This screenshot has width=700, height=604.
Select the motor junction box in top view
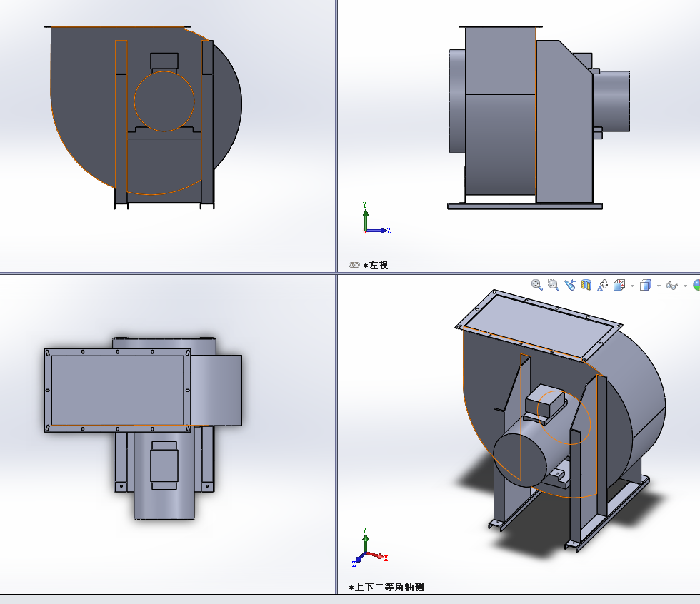coord(164,465)
